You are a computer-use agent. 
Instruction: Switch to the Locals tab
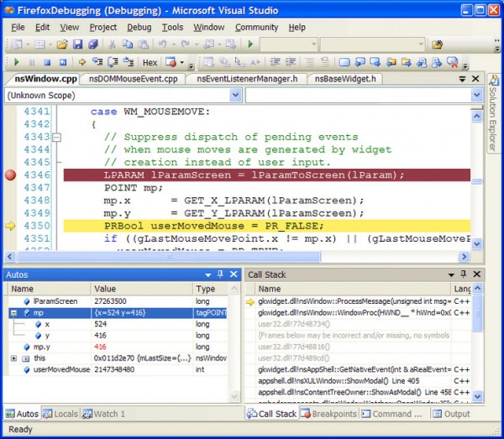click(x=60, y=414)
